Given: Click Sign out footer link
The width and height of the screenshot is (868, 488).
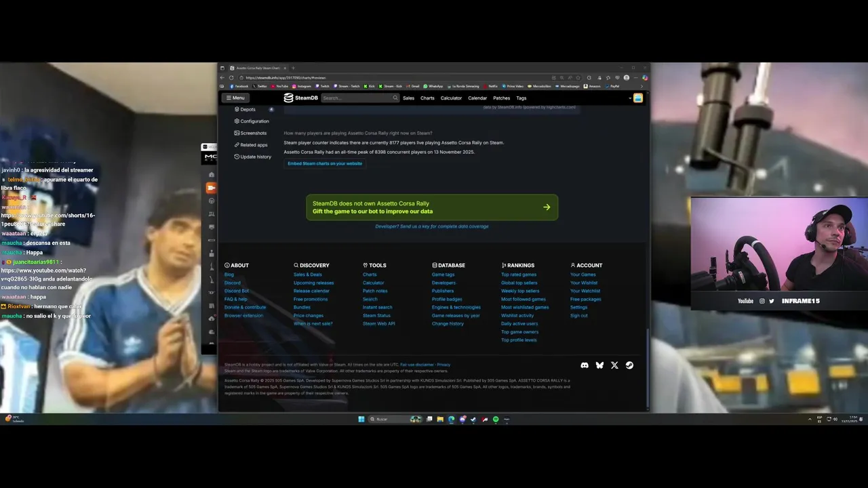Looking at the screenshot, I should pyautogui.click(x=579, y=315).
